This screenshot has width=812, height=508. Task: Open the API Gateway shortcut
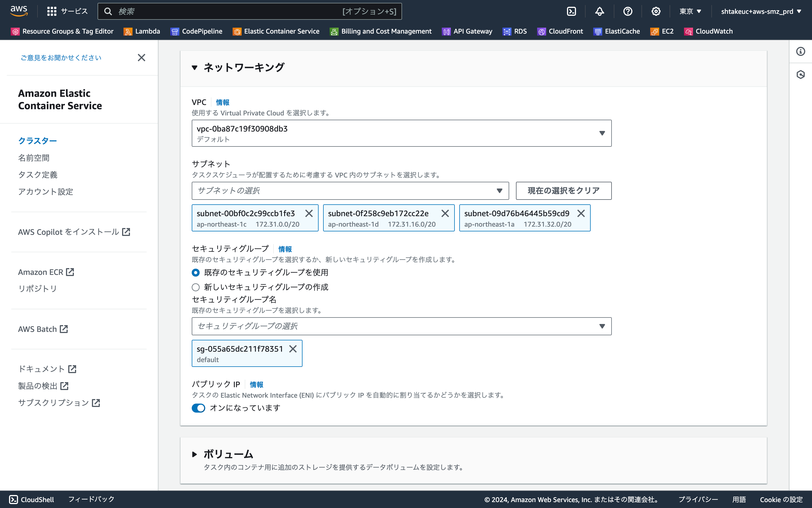(467, 31)
